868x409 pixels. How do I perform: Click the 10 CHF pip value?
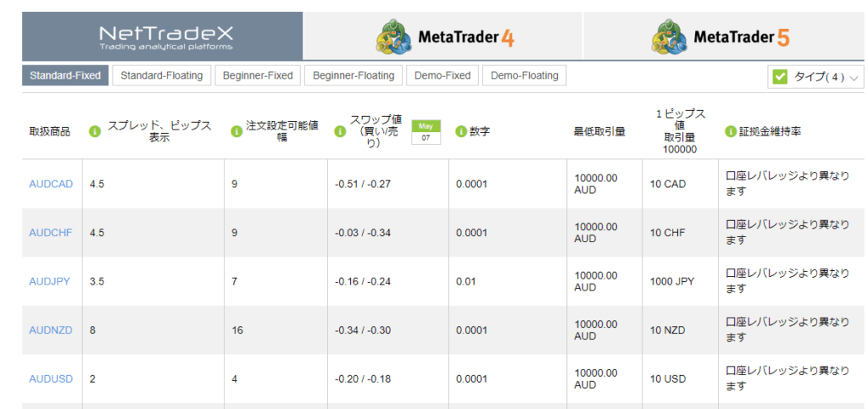point(667,233)
